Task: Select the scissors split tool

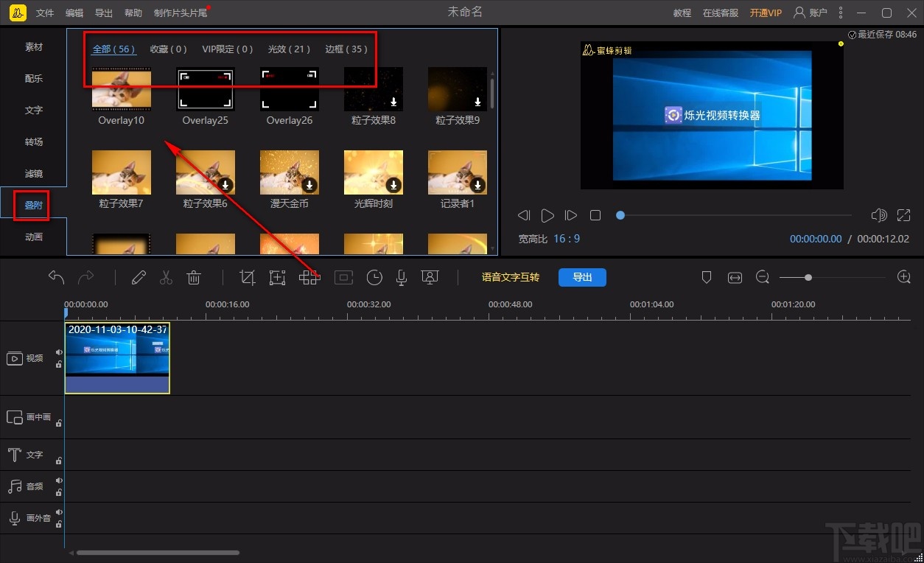Action: point(166,277)
